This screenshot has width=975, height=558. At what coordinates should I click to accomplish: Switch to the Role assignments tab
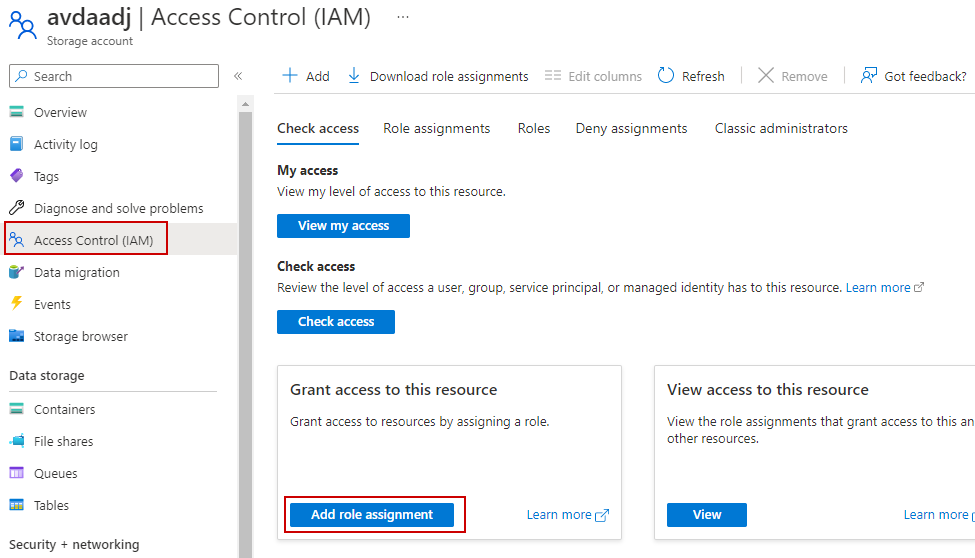pos(437,129)
